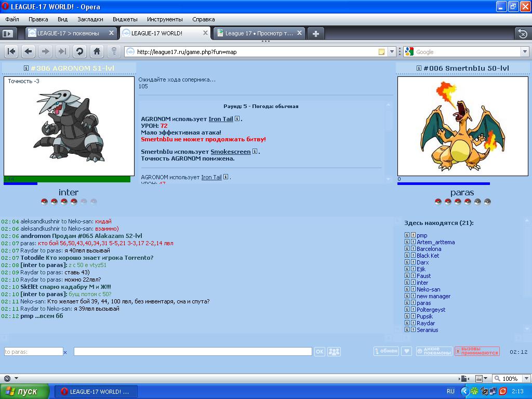Click AGRONOM's green HP bar
The image size is (532, 399).
(67, 179)
